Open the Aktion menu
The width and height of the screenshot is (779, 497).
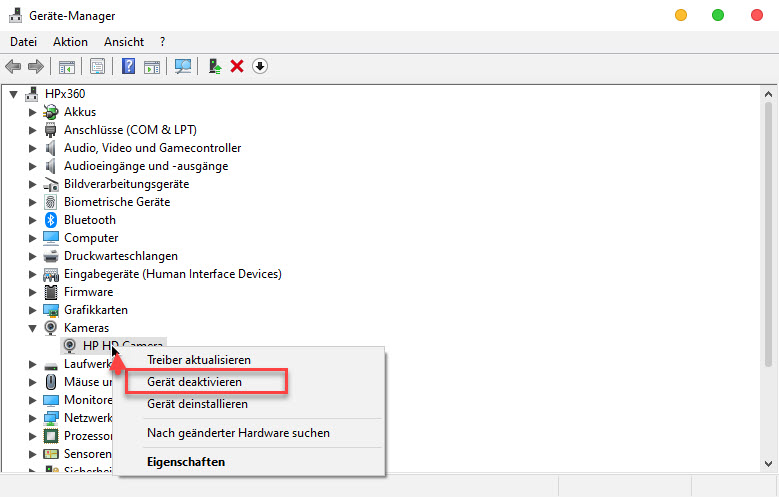point(71,42)
